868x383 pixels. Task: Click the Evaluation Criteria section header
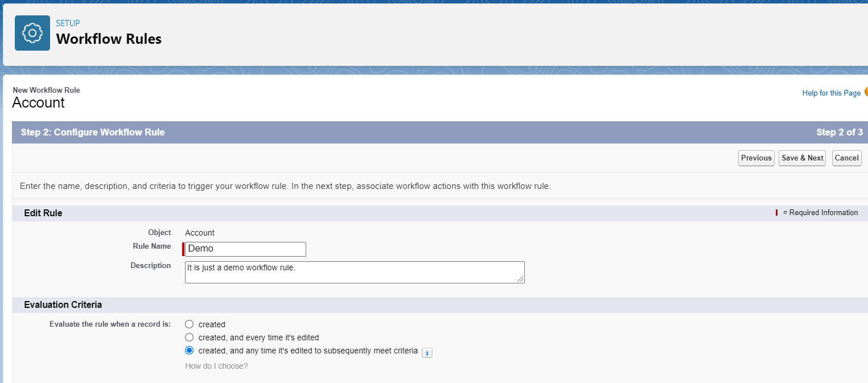point(63,305)
